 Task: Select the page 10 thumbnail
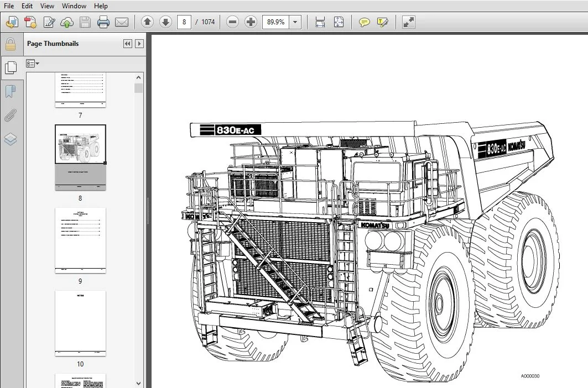click(x=80, y=323)
